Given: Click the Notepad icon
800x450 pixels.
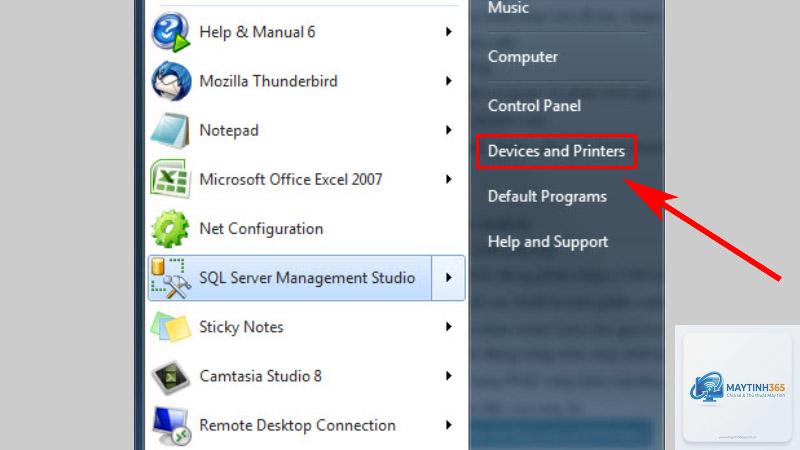Looking at the screenshot, I should click(x=170, y=131).
